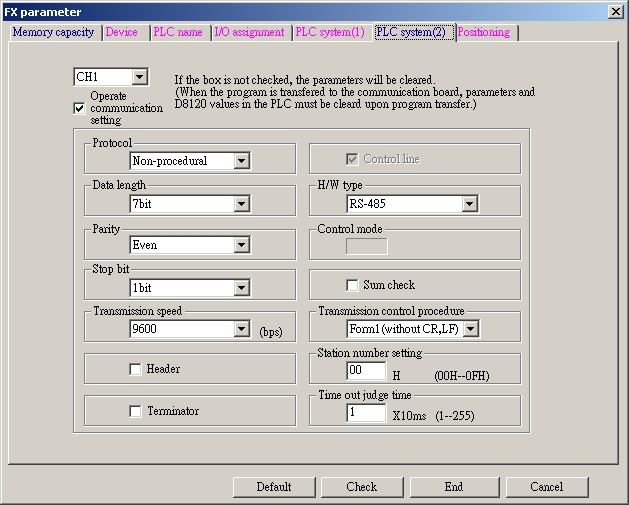The height and width of the screenshot is (505, 629).
Task: Click the Station number setting field
Action: pos(365,371)
